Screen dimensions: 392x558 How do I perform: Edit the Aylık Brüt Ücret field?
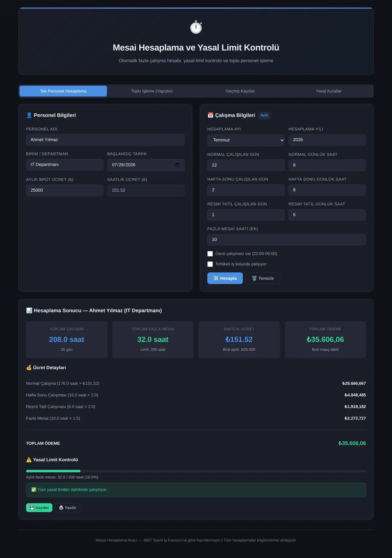(65, 190)
